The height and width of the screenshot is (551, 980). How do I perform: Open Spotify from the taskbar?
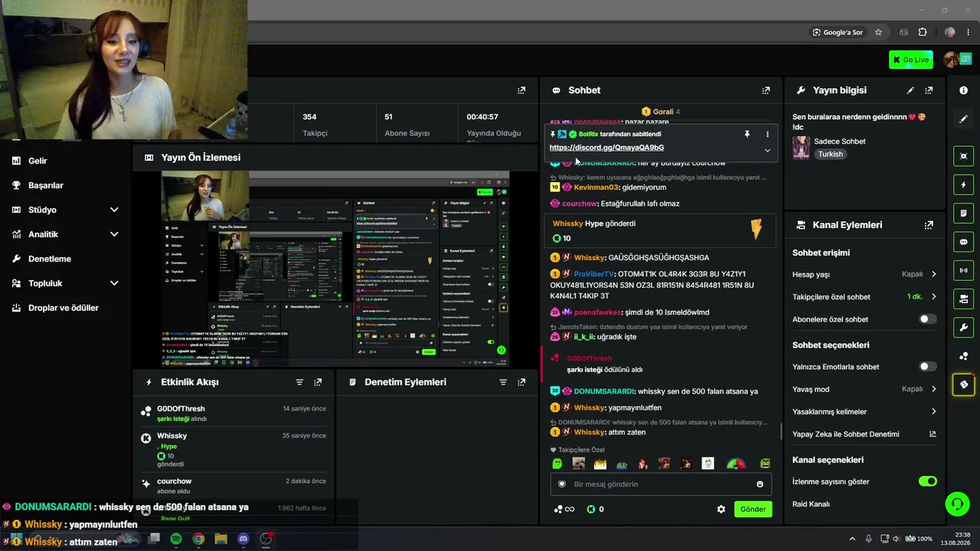[176, 539]
